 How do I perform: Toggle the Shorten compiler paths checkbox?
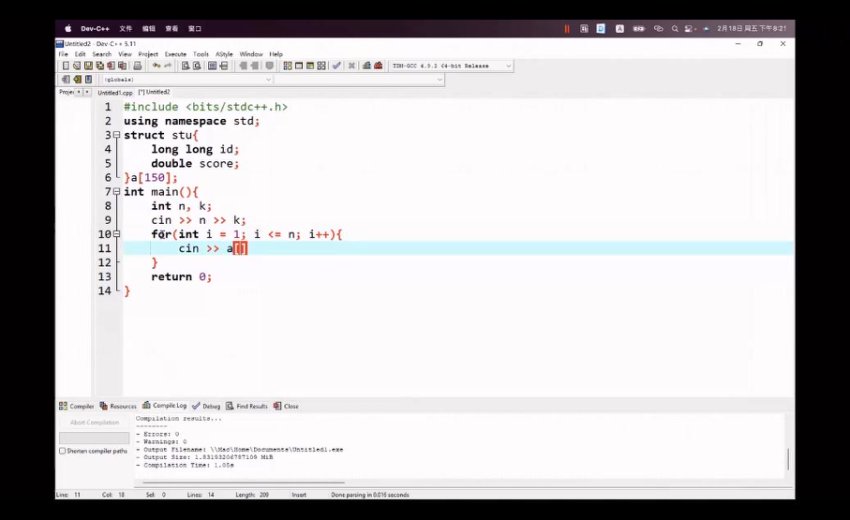click(63, 451)
